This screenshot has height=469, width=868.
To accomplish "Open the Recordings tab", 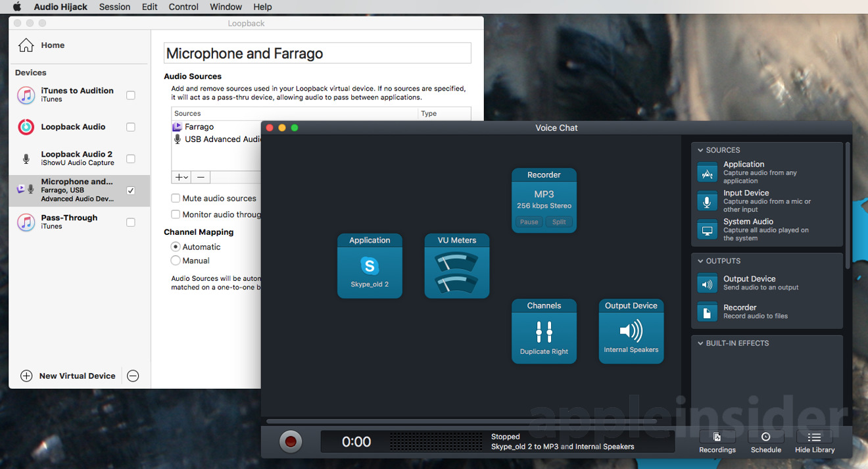I will [717, 442].
